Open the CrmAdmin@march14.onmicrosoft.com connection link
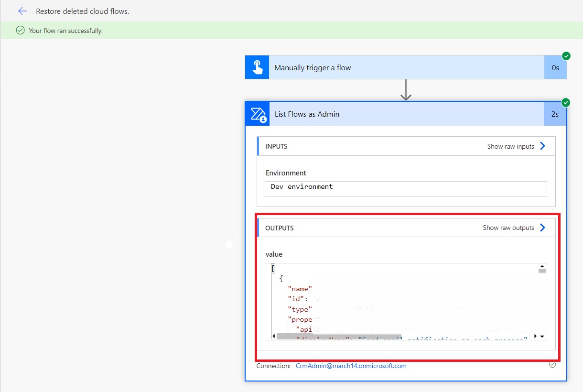This screenshot has height=392, width=583. click(x=351, y=366)
